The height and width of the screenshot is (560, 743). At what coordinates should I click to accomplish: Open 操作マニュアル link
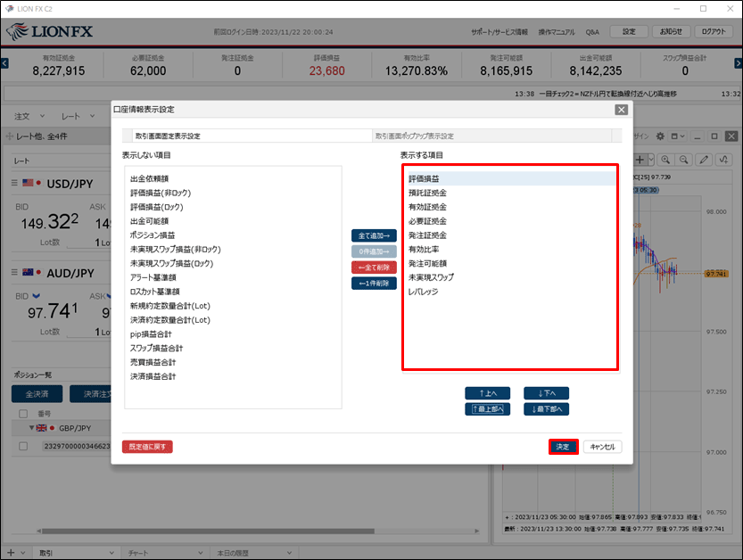pyautogui.click(x=557, y=32)
